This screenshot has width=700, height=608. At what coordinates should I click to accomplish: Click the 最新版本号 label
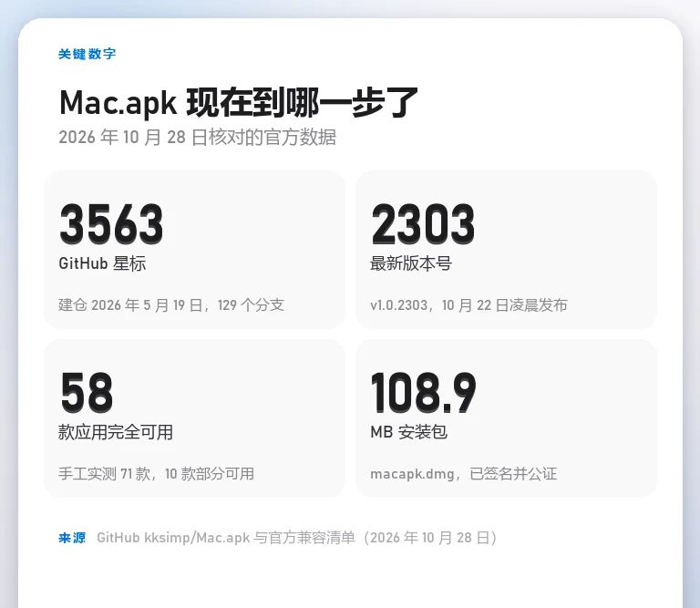[x=411, y=263]
